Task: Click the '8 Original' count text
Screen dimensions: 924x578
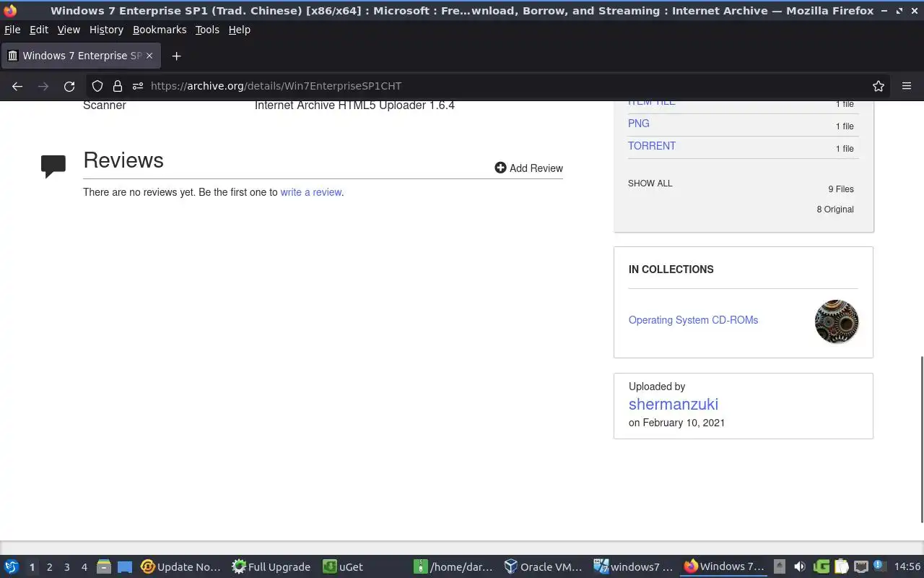Action: click(835, 210)
